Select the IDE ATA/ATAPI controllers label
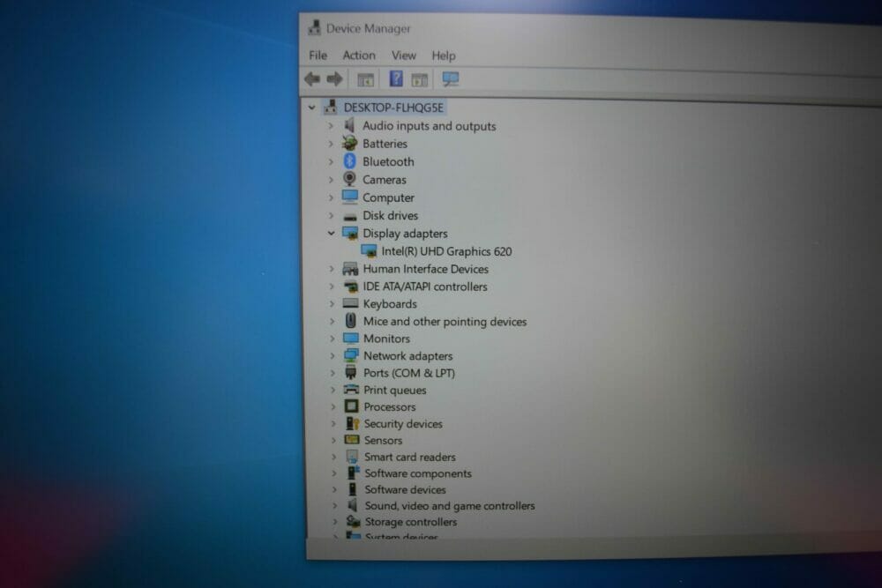 [x=425, y=287]
